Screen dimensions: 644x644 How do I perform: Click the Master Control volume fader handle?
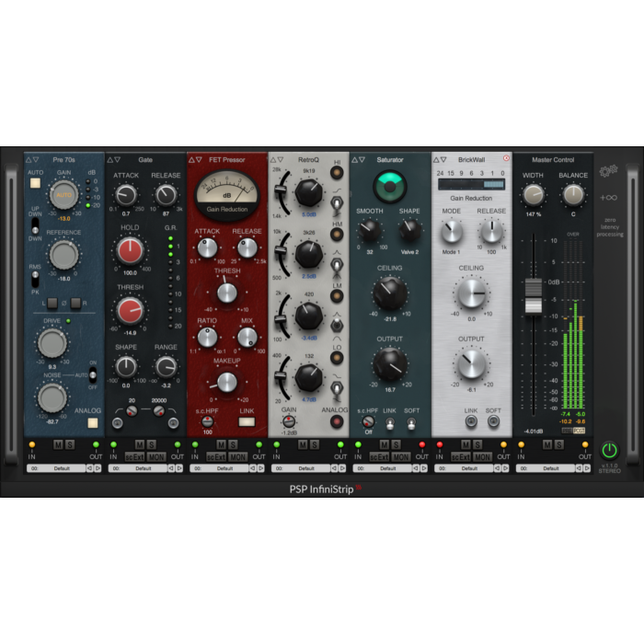[x=534, y=296]
